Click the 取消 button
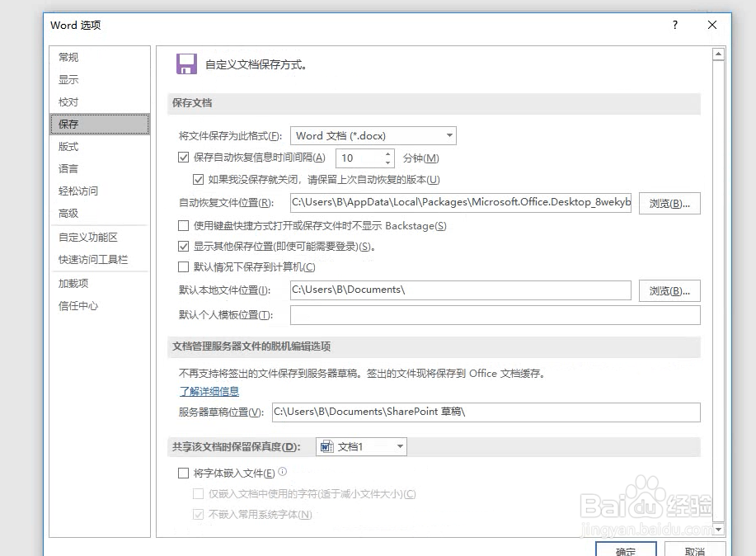Screen dimensions: 756x556 [695, 550]
